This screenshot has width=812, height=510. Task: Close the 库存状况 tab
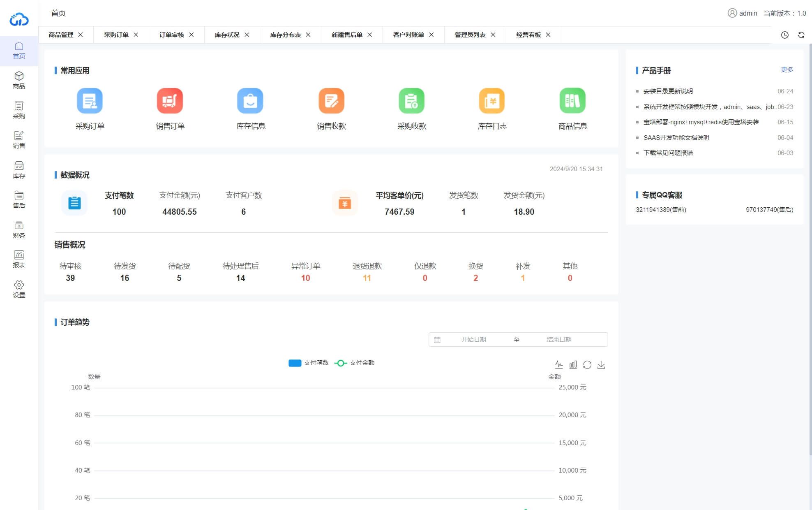pos(247,35)
